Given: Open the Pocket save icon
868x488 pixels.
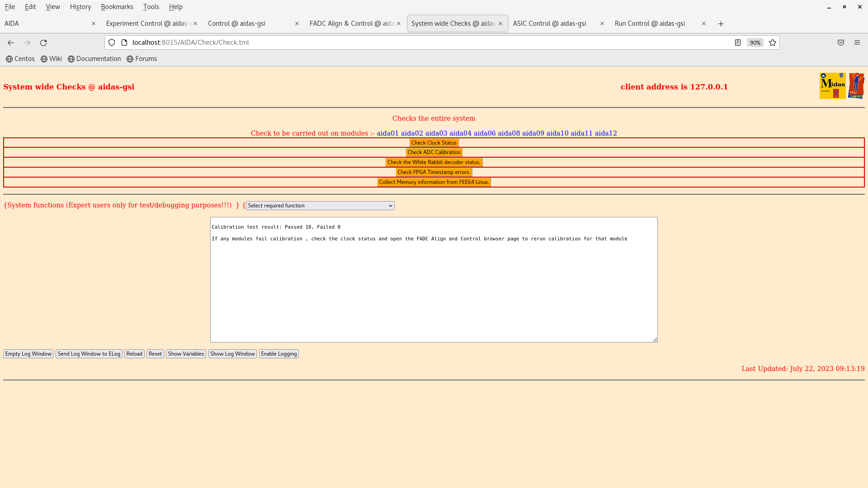Looking at the screenshot, I should [841, 42].
